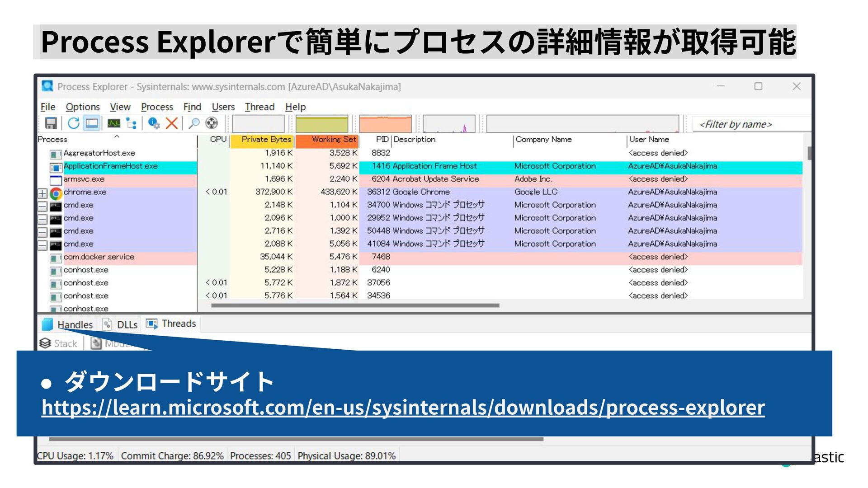
Task: Toggle the lower pane view icon
Action: [x=92, y=123]
